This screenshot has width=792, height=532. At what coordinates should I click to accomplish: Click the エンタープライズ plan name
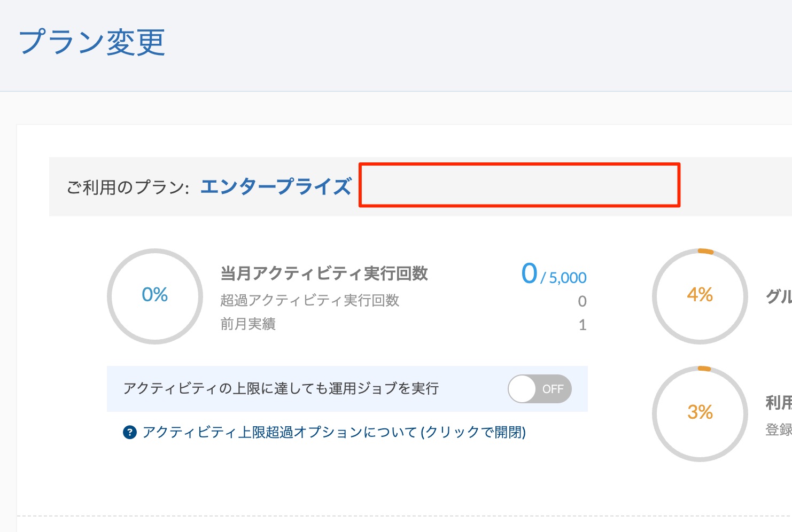pyautogui.click(x=276, y=186)
